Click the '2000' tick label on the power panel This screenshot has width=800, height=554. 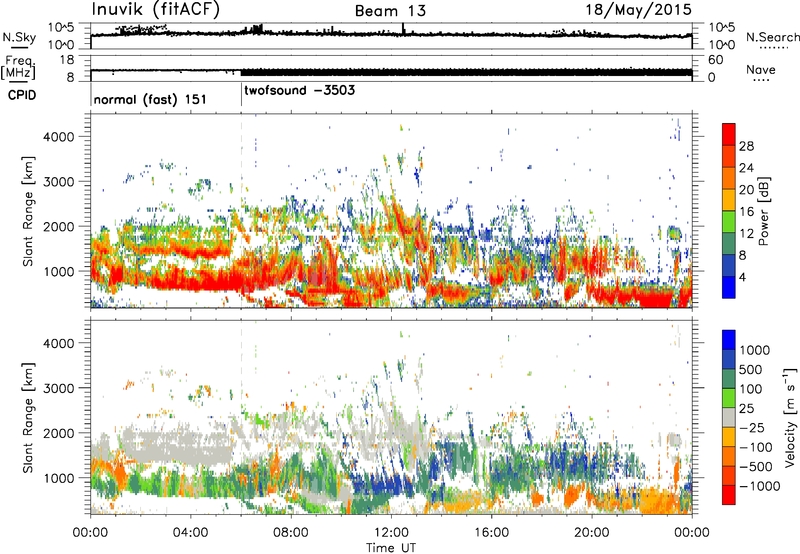[x=58, y=227]
